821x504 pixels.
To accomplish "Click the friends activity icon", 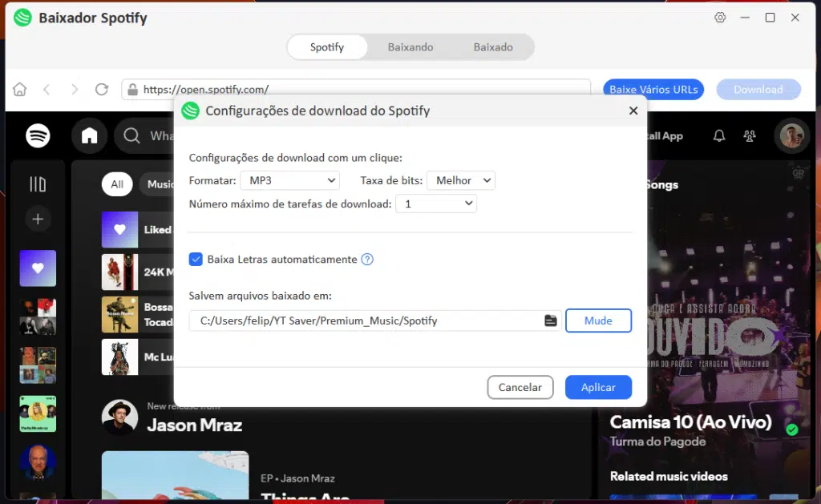I will [749, 135].
